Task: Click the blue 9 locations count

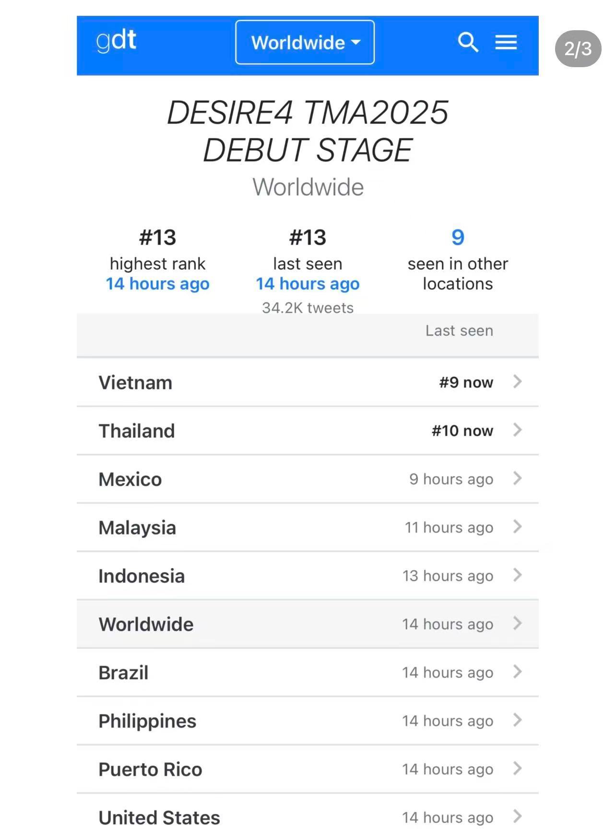Action: [x=458, y=237]
